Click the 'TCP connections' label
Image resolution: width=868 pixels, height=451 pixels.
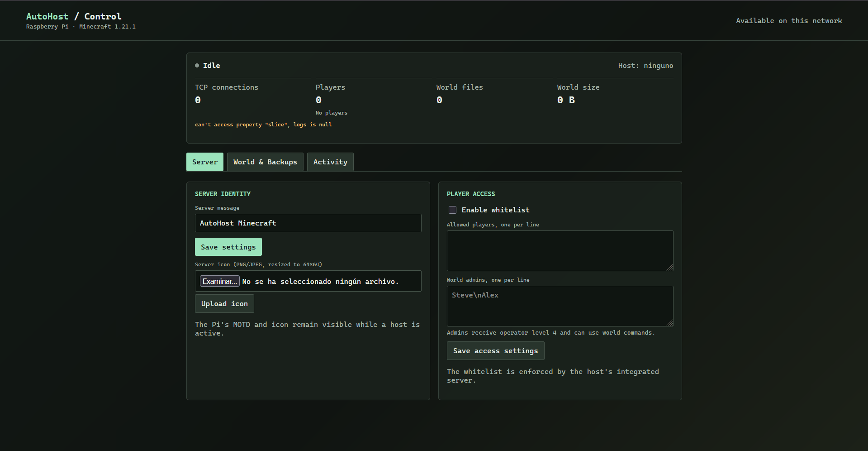pos(227,87)
